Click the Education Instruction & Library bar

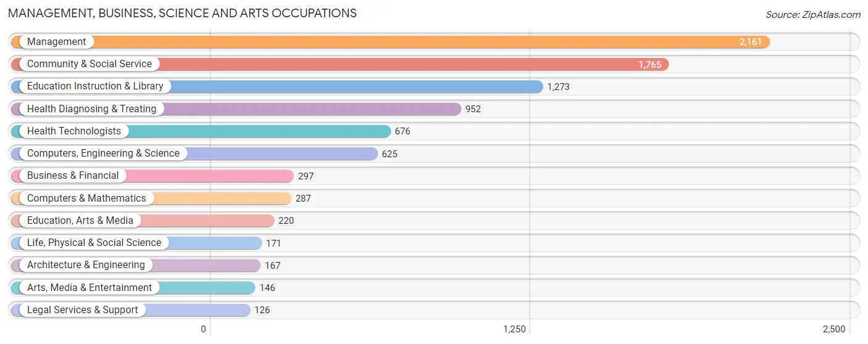click(x=277, y=86)
